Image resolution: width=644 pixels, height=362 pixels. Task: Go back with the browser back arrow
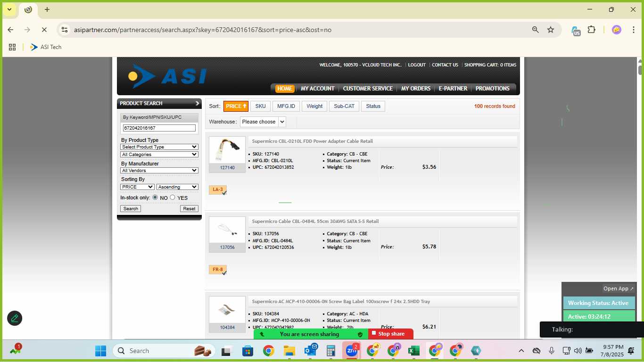tap(10, 30)
